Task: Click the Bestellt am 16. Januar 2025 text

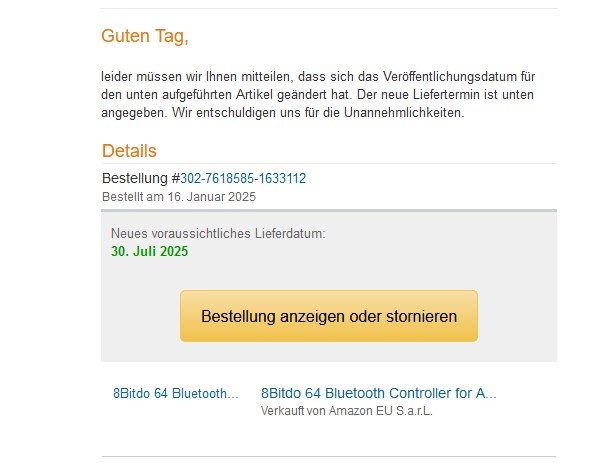Action: (x=179, y=197)
